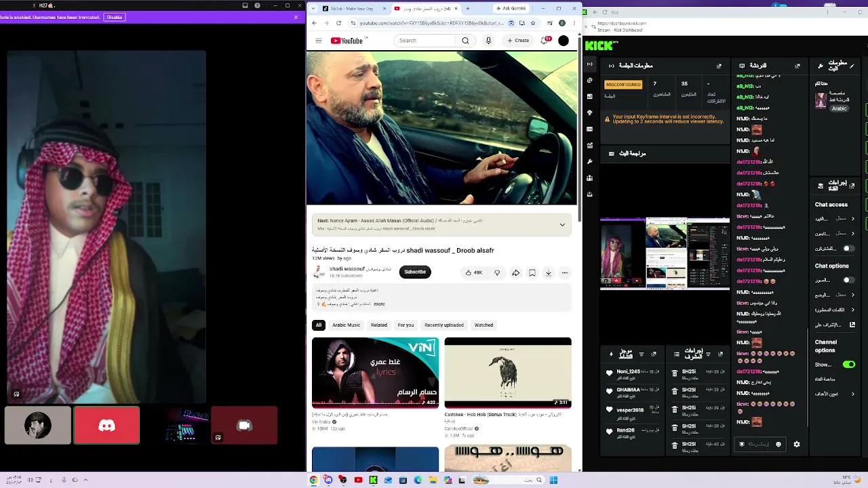The height and width of the screenshot is (488, 868).
Task: Start voice search with the microphone icon
Action: coord(488,41)
